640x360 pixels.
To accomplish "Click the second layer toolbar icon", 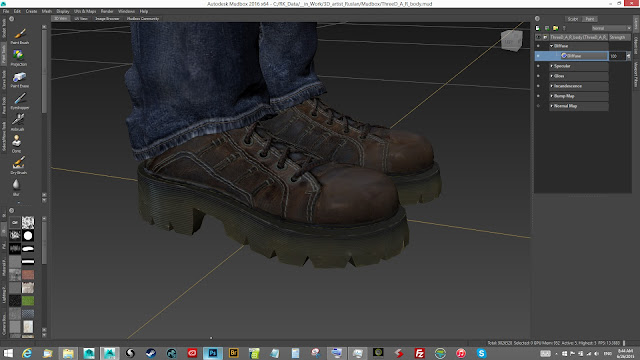I will pyautogui.click(x=547, y=28).
